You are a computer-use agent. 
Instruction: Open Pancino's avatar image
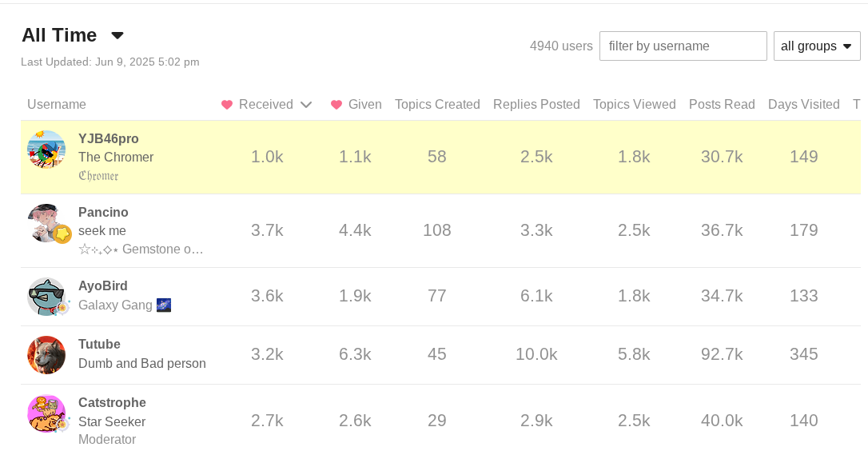[46, 223]
